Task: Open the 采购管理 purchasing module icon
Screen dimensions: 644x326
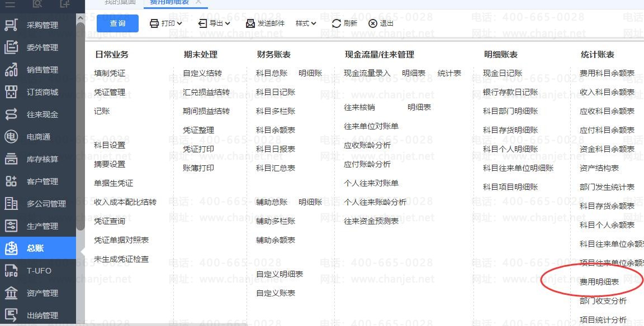Action: 11,25
